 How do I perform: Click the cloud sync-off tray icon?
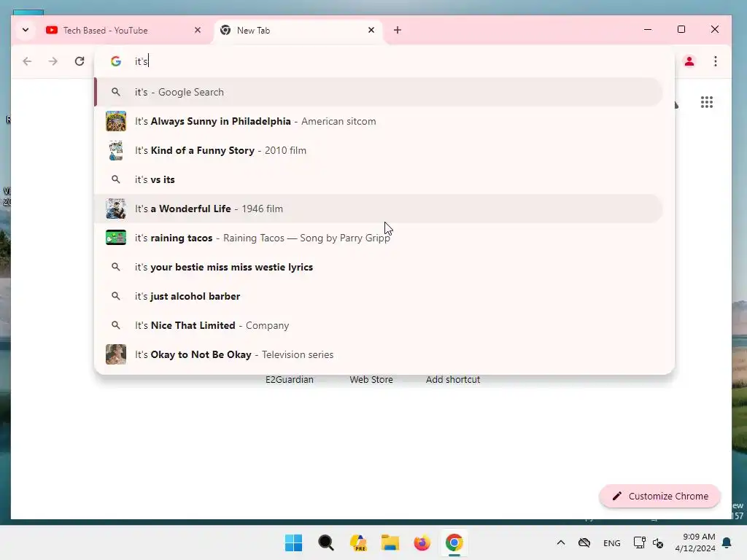point(584,542)
